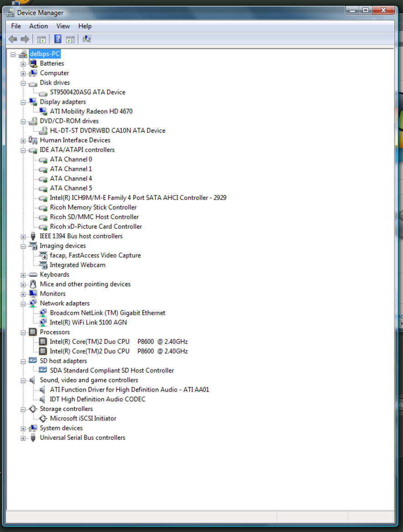Select the ATA Channel 0 entry

click(71, 160)
